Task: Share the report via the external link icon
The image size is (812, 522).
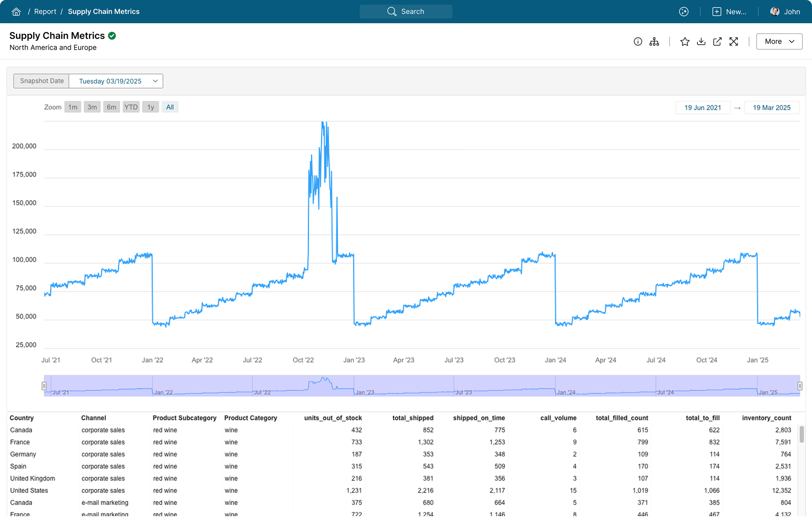Action: click(717, 41)
